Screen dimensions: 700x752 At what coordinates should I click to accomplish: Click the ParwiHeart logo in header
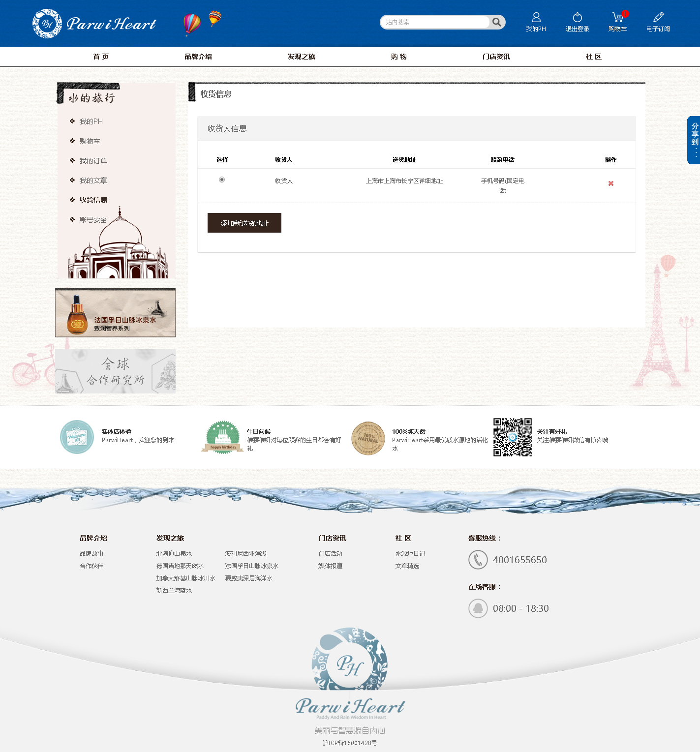click(x=94, y=23)
